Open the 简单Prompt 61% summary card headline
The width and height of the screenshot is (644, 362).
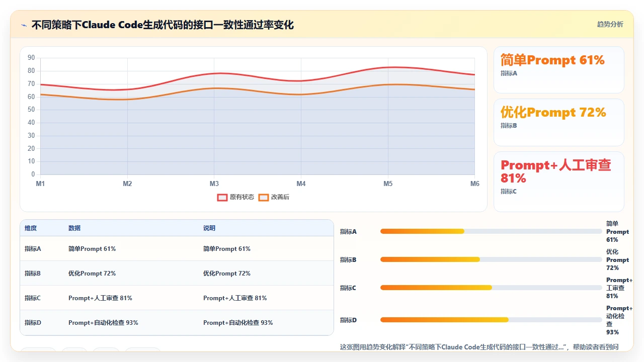(552, 60)
